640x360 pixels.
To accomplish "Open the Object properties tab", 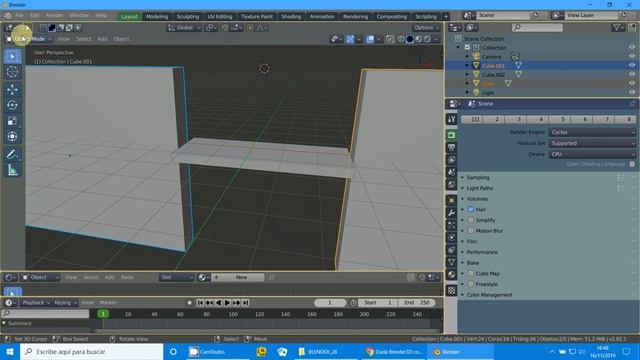I will (451, 200).
